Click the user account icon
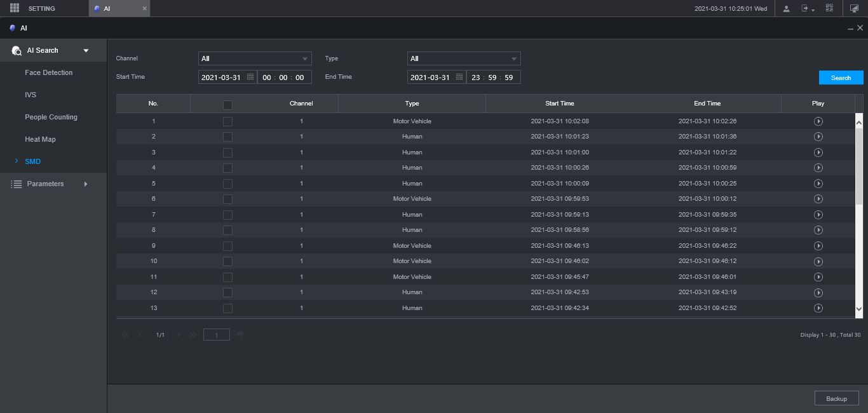The image size is (868, 413). click(x=787, y=8)
